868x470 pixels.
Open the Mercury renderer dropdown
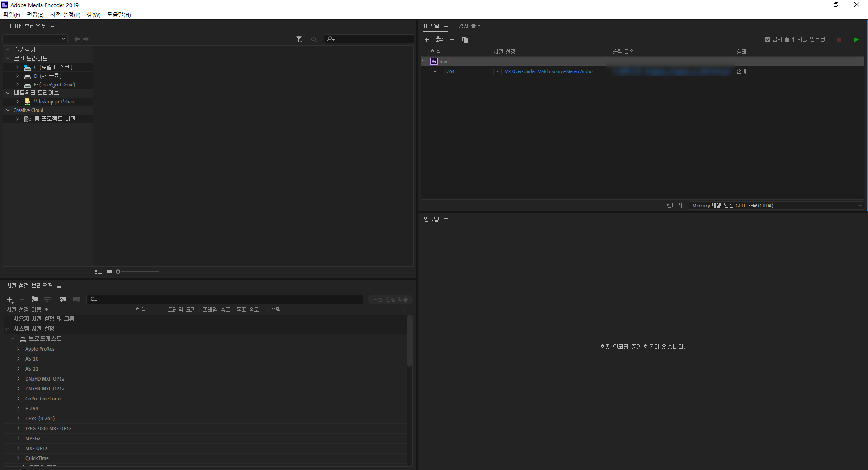click(777, 206)
